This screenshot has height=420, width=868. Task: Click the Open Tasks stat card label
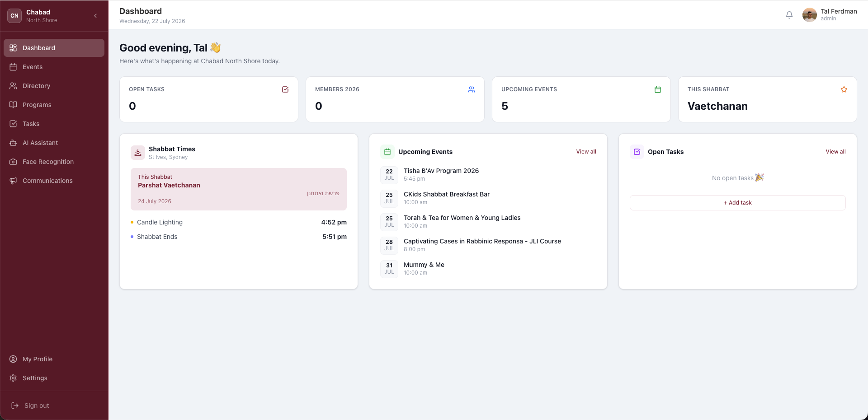coord(146,89)
